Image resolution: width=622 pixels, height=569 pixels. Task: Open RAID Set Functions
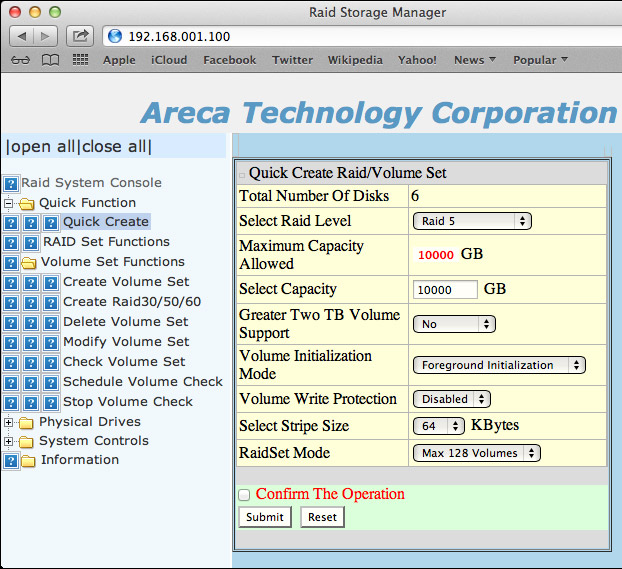pos(106,242)
